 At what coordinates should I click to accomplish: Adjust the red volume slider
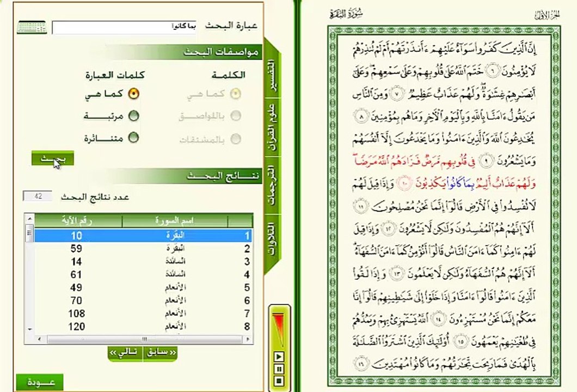(279, 329)
